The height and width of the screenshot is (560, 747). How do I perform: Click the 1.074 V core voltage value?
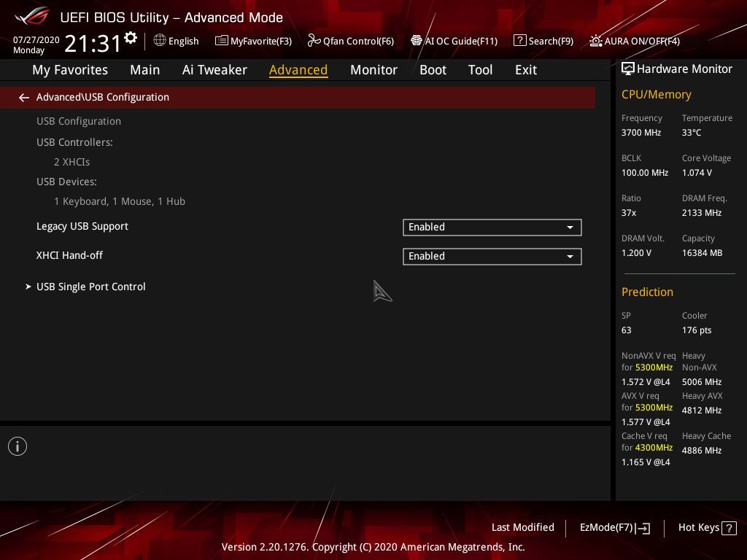coord(697,172)
